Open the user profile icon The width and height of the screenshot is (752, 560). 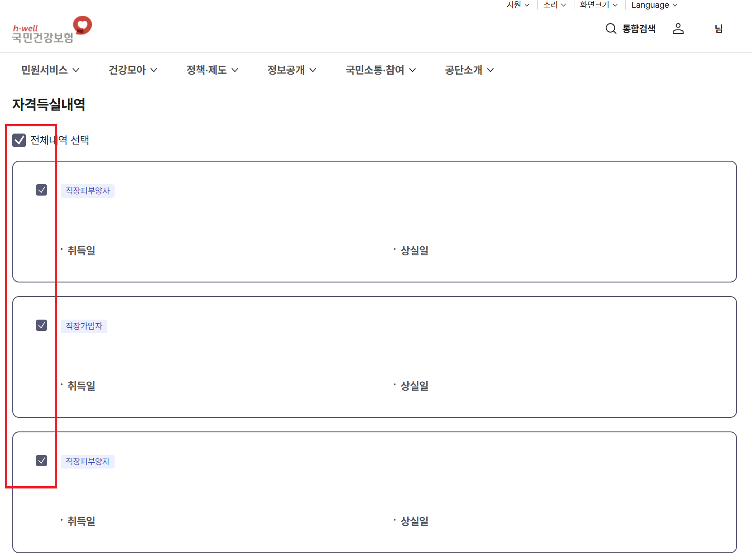pyautogui.click(x=678, y=29)
